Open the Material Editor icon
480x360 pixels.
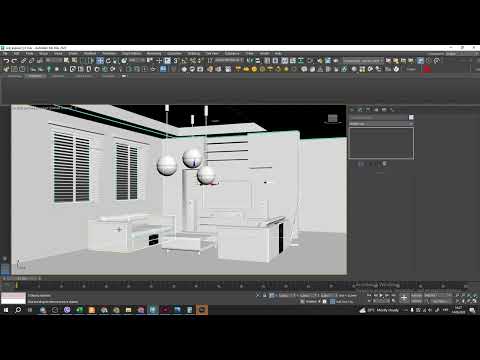click(310, 61)
